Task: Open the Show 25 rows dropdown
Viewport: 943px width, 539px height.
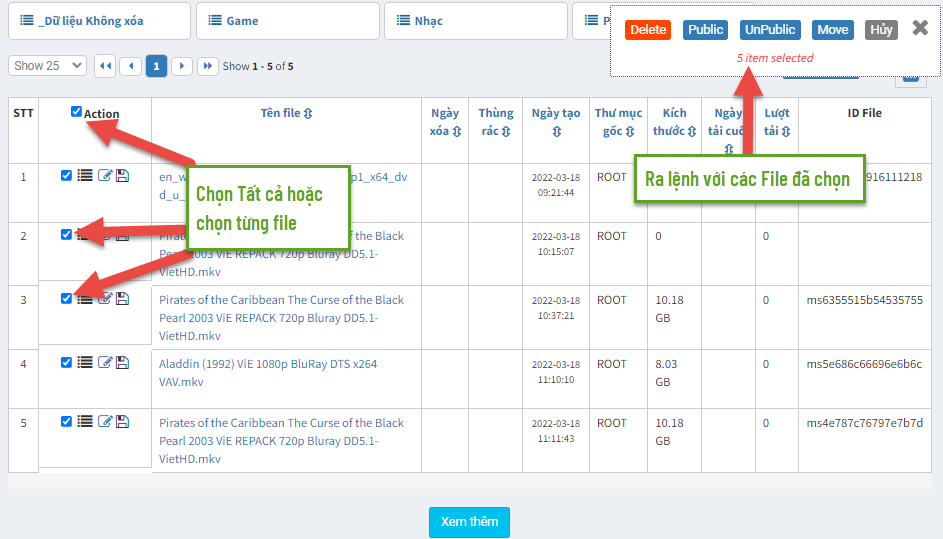Action: (x=47, y=66)
